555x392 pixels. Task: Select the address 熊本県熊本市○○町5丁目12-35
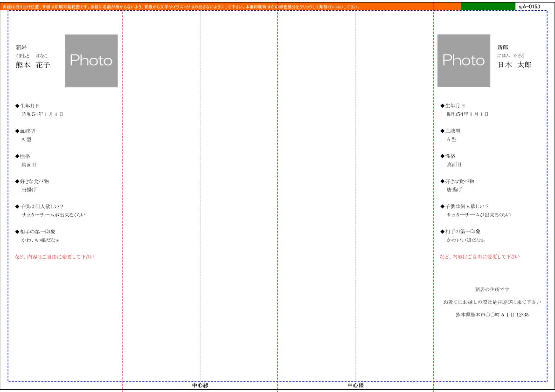pos(492,315)
